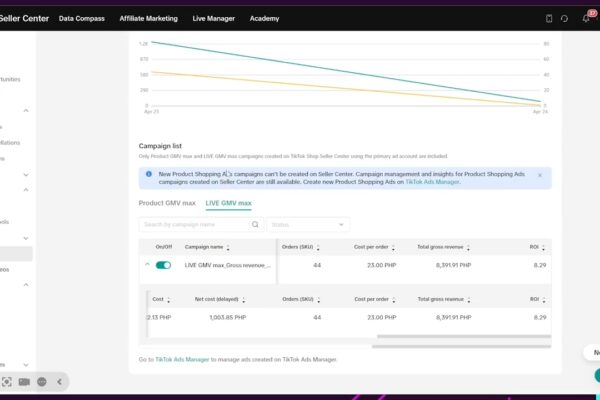The width and height of the screenshot is (600, 400).
Task: Click the outer campaign list horizontal scrollbar
Action: pyautogui.click(x=461, y=346)
